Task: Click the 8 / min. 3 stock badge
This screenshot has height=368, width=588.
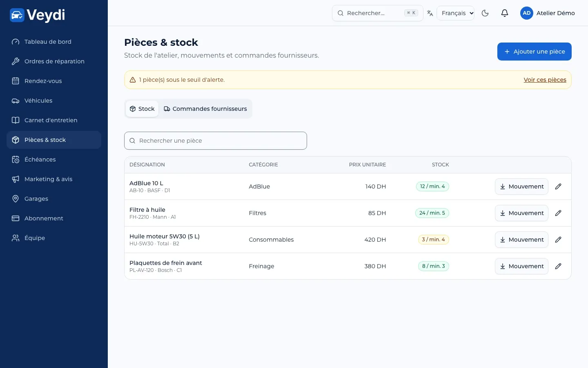Action: click(x=433, y=266)
